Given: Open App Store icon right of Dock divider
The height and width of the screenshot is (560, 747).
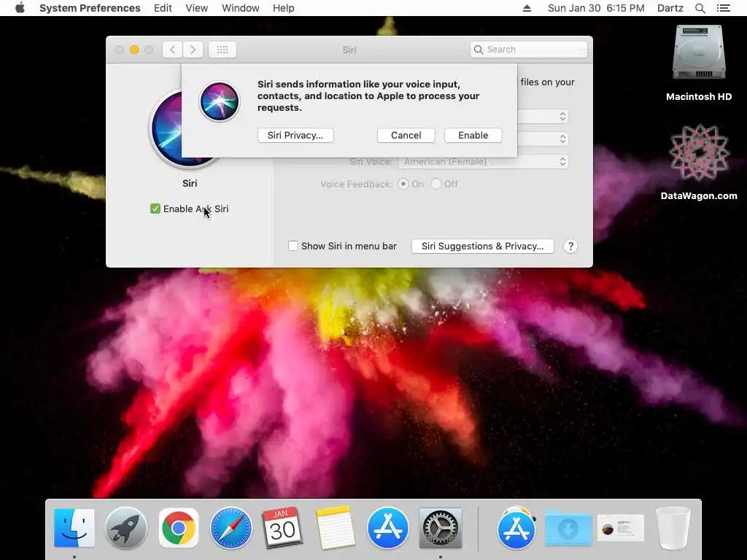Looking at the screenshot, I should [516, 528].
